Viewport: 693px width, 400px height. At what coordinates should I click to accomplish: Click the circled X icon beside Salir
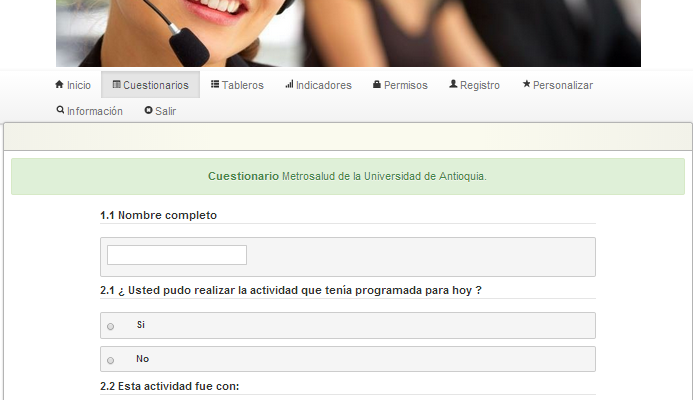[148, 111]
